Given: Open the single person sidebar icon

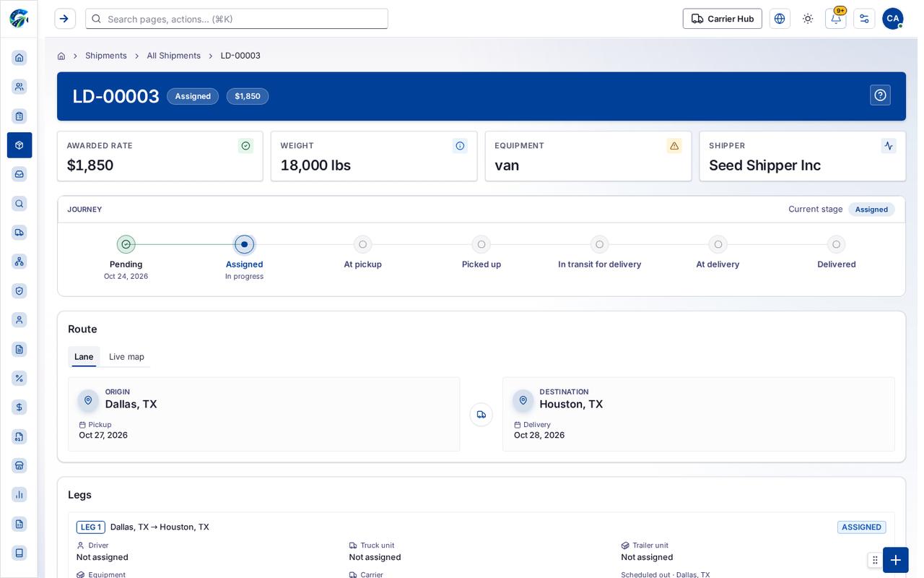Looking at the screenshot, I should pos(19,320).
